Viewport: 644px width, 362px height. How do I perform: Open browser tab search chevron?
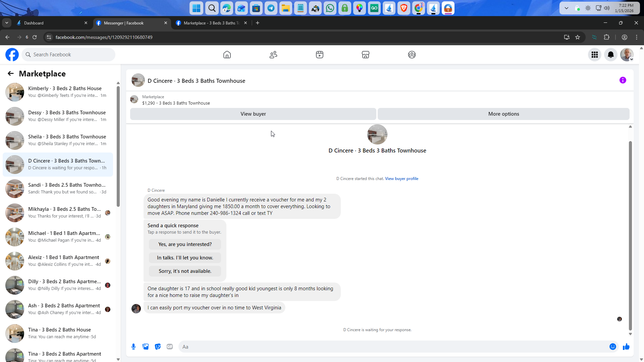pos(7,23)
